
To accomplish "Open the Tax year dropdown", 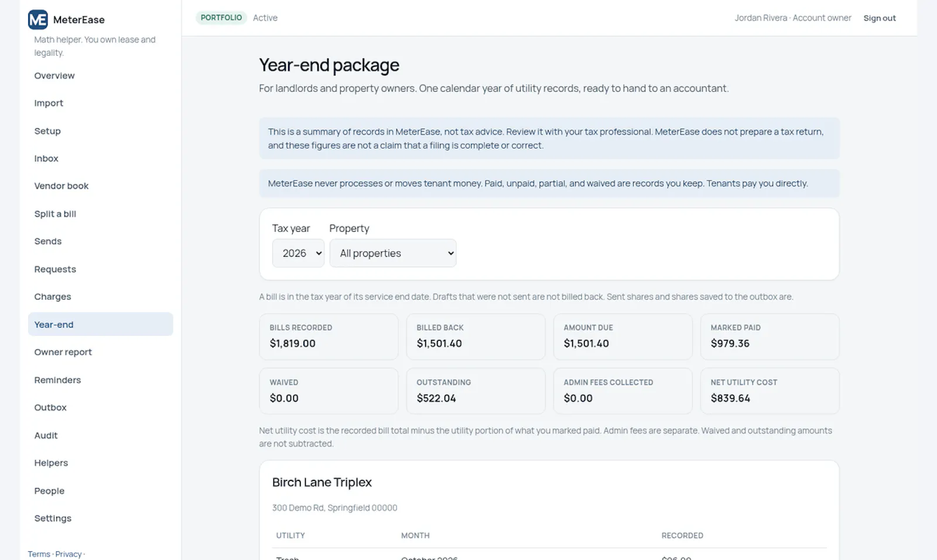I will pos(298,253).
